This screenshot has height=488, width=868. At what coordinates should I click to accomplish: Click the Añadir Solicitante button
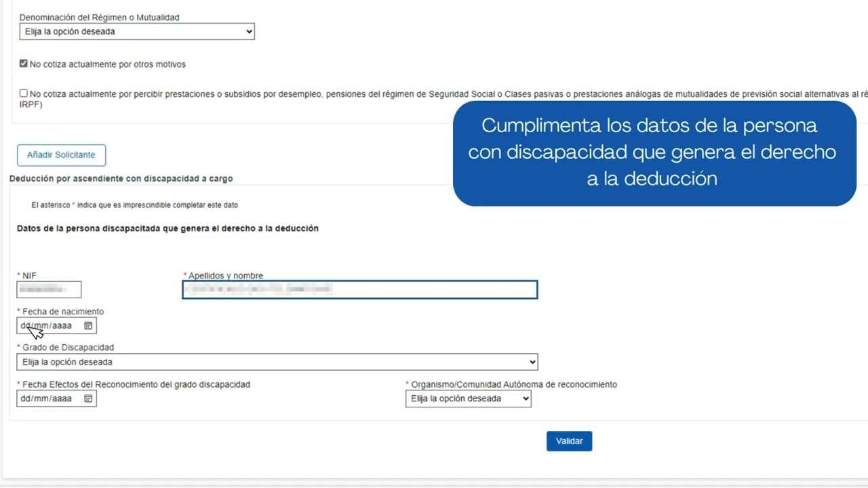click(x=61, y=155)
